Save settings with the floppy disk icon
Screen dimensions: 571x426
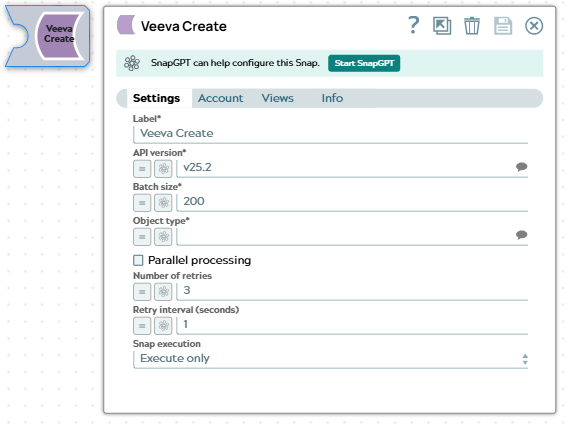point(503,26)
